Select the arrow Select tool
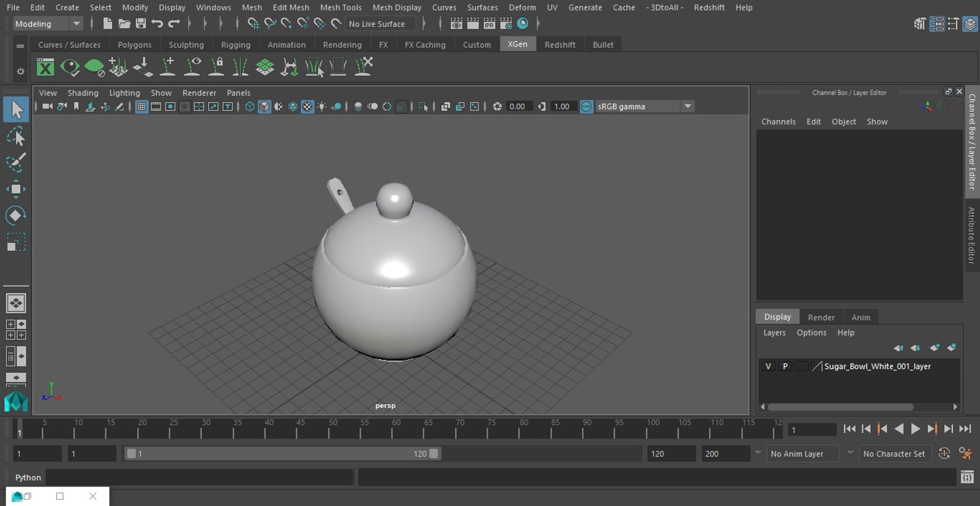Image resolution: width=980 pixels, height=506 pixels. coord(16,109)
